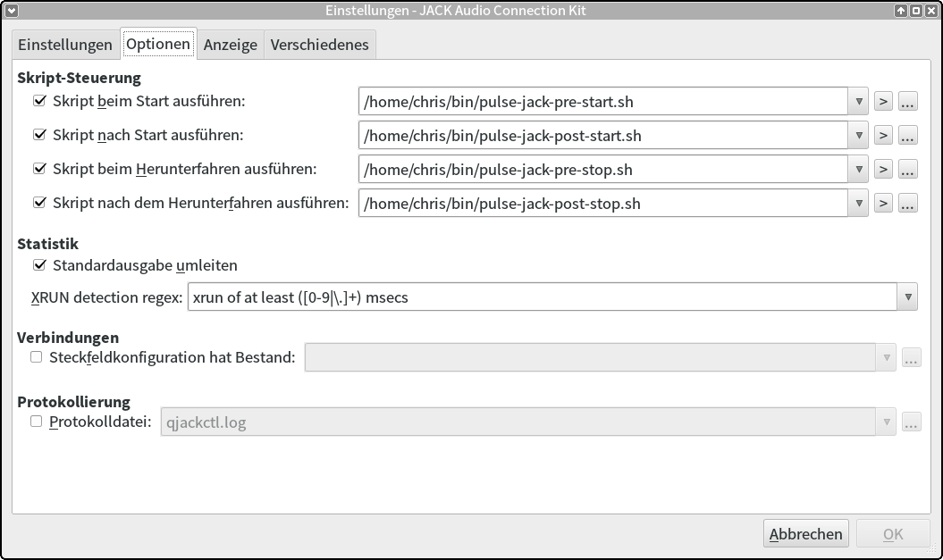Click the OK button

point(893,533)
